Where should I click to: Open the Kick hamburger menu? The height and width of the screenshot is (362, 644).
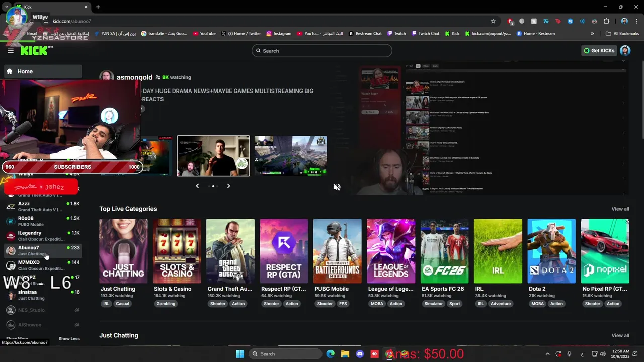pos(11,51)
